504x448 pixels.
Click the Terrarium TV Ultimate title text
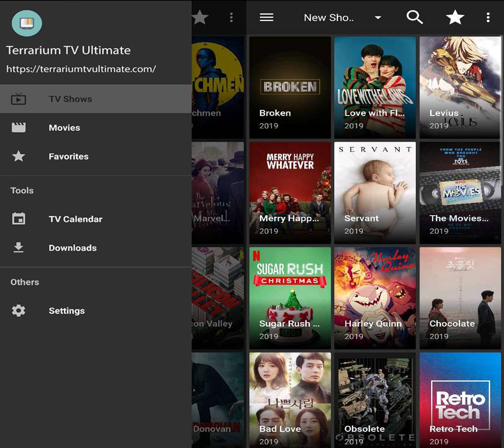pyautogui.click(x=68, y=50)
